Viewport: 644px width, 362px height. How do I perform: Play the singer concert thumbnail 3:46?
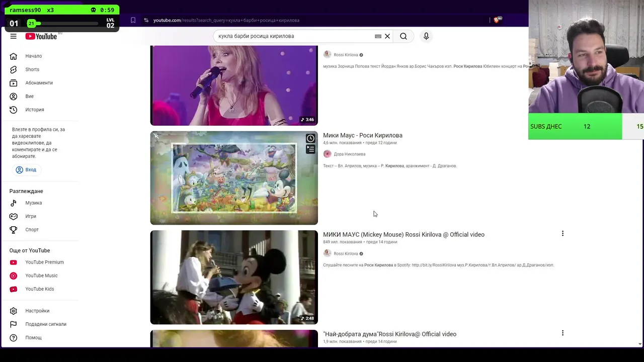click(234, 85)
